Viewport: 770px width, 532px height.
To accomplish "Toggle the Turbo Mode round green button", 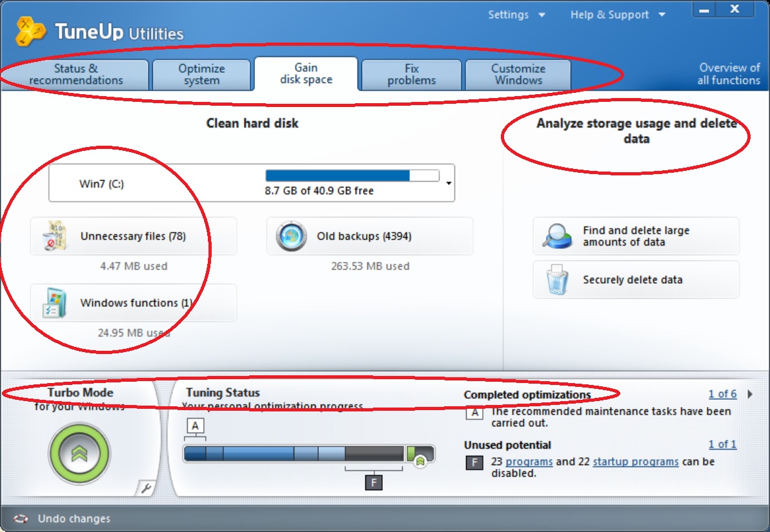I will (79, 453).
